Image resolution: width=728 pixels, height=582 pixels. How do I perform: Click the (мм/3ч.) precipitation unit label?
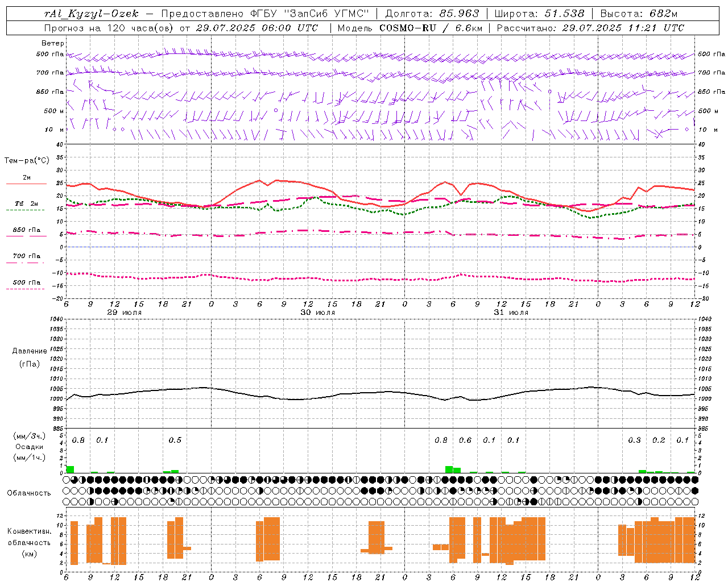pos(30,436)
